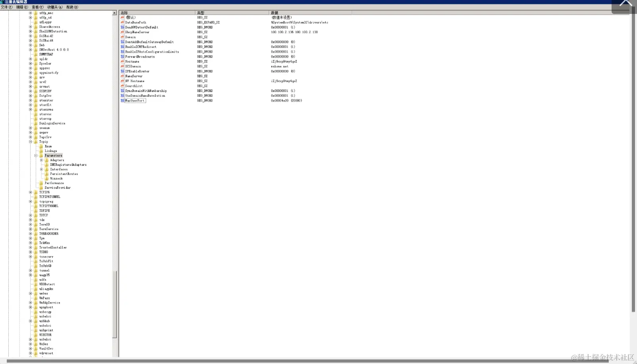Select the TCPIP6TUNNEL key

50,197
